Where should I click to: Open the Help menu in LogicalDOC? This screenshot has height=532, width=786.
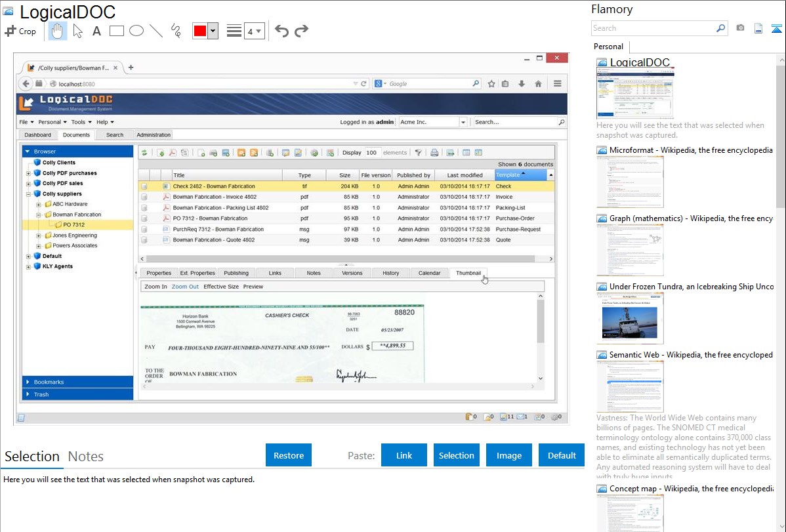point(105,122)
